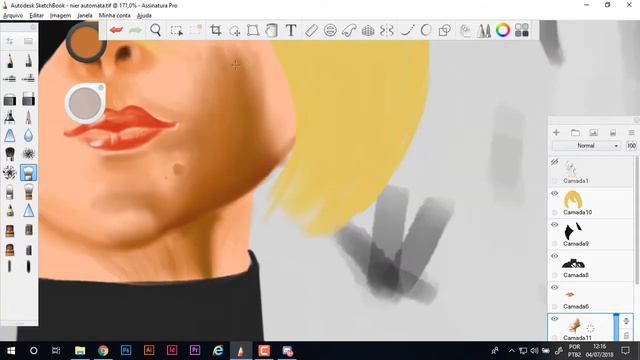
Task: Hide the Camada6 lips layer
Action: coord(554,288)
